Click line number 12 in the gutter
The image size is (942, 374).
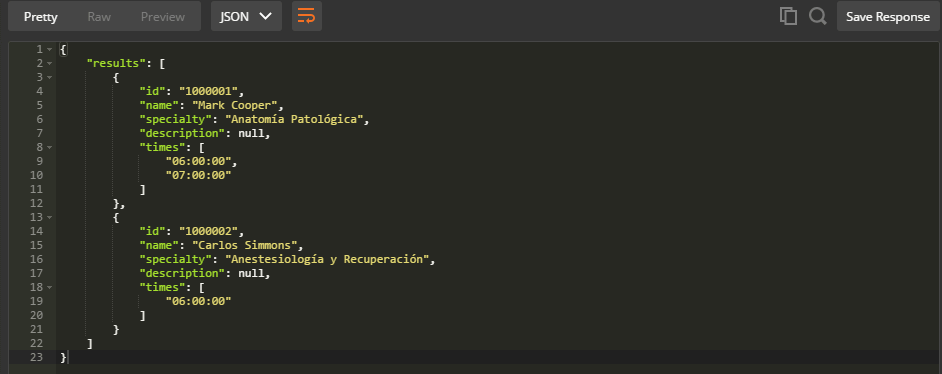[x=36, y=203]
